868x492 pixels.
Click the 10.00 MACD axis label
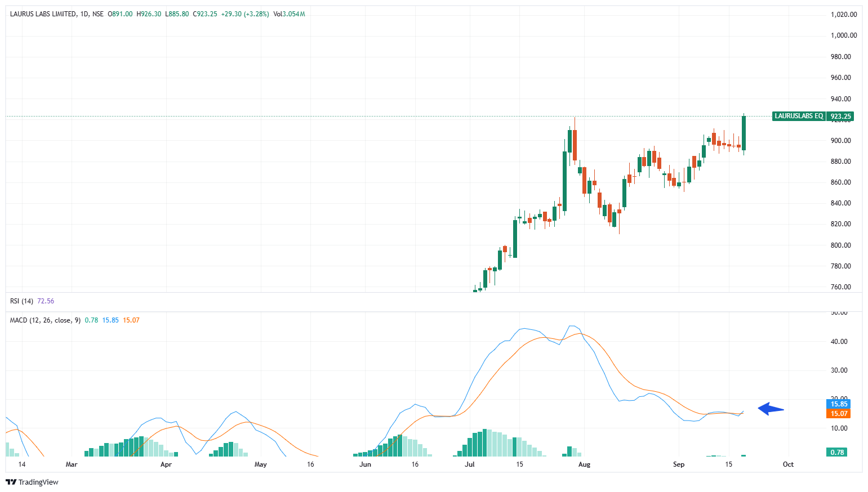tap(839, 428)
